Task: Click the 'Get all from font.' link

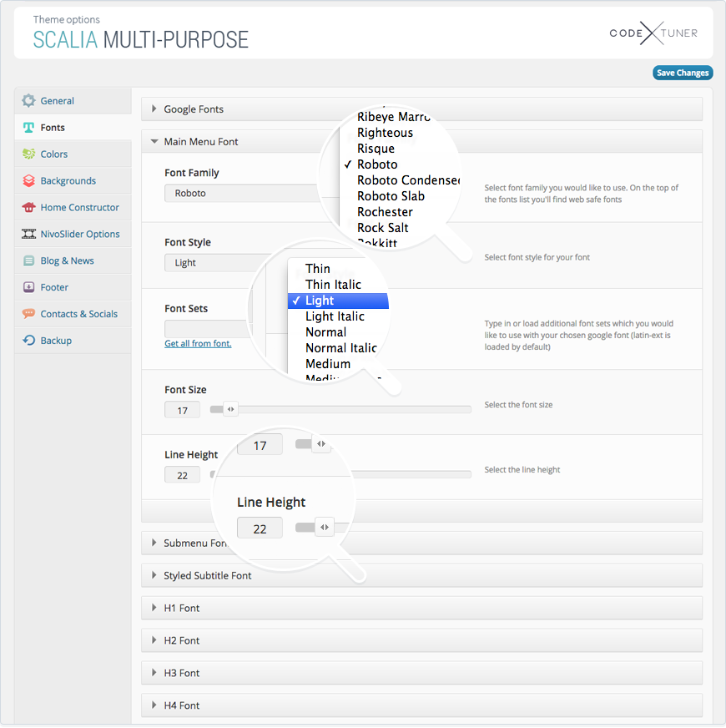Action: (198, 344)
